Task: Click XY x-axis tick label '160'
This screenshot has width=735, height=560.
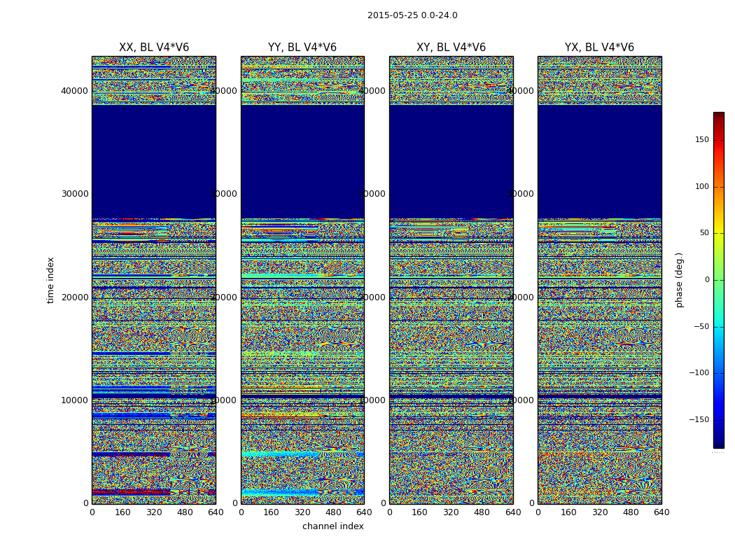Action: point(421,512)
